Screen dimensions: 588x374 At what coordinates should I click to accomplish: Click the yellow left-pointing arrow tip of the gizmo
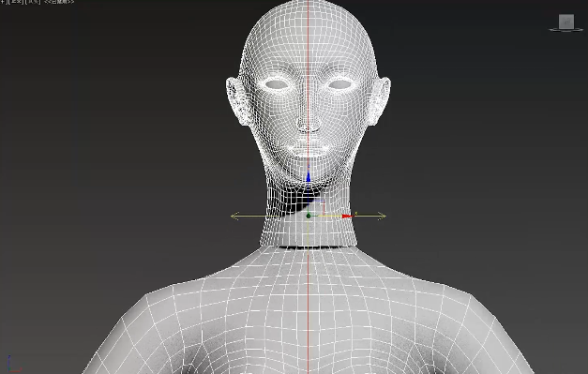[x=234, y=216]
